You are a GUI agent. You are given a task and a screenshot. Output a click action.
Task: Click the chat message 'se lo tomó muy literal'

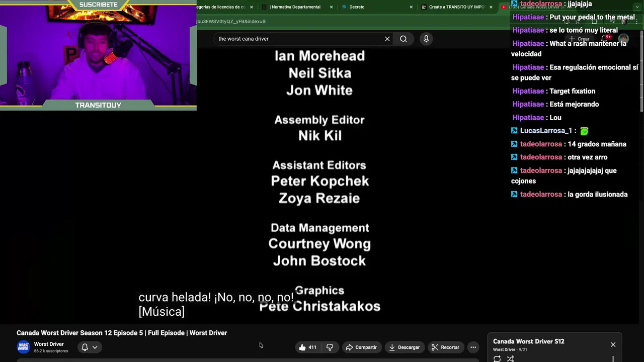coord(584,30)
